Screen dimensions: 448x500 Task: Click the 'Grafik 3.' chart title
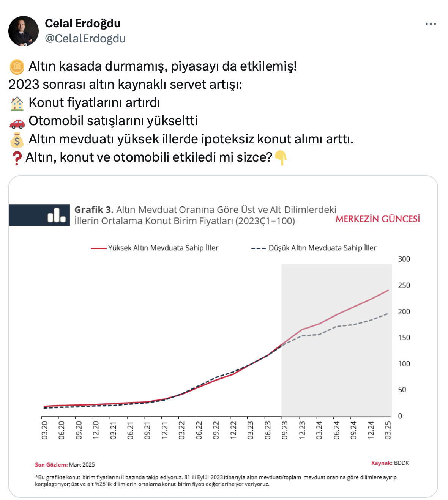[x=94, y=210]
